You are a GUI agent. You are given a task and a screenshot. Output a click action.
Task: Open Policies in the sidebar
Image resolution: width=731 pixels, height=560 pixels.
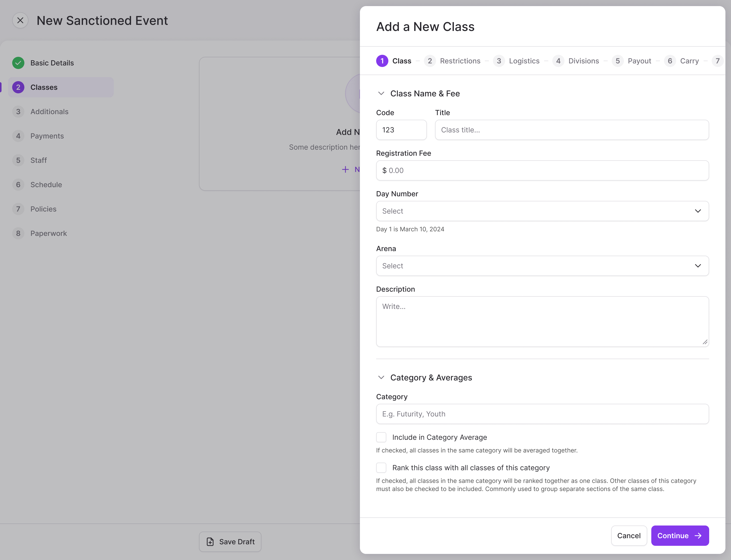tap(61, 209)
